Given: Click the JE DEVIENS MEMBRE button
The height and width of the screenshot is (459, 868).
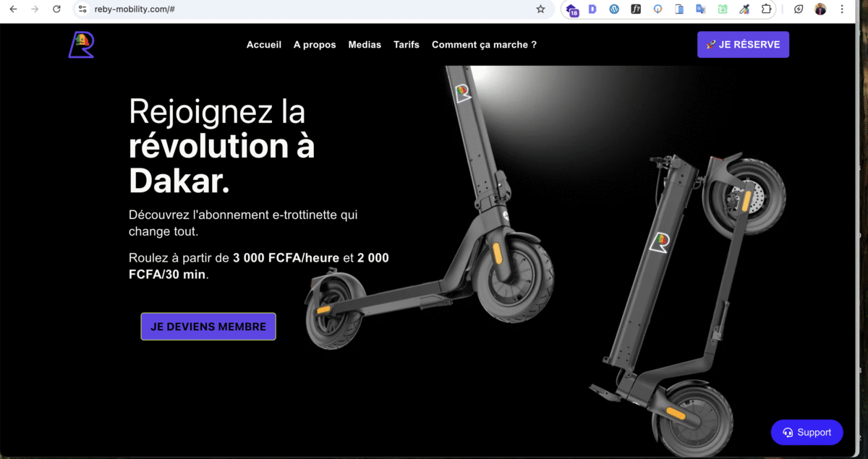Looking at the screenshot, I should tap(208, 327).
